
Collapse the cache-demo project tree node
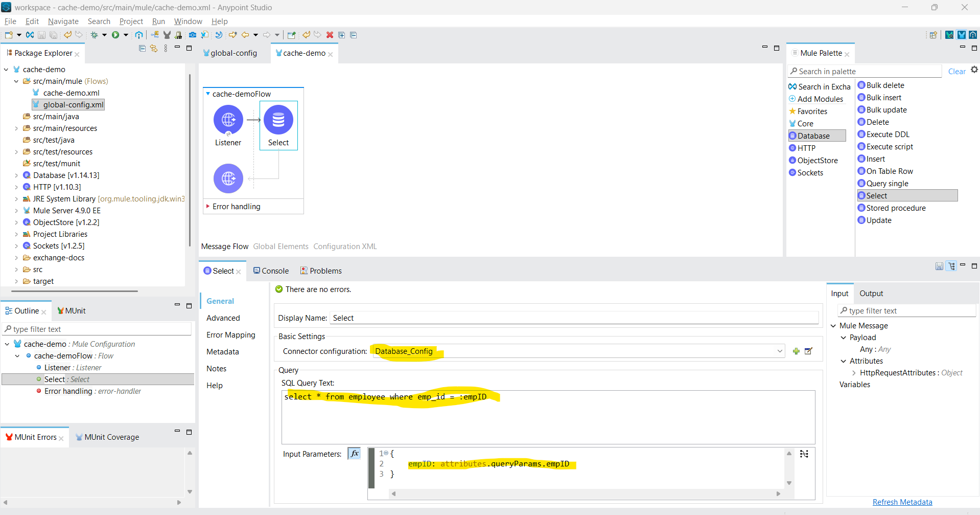click(x=6, y=70)
